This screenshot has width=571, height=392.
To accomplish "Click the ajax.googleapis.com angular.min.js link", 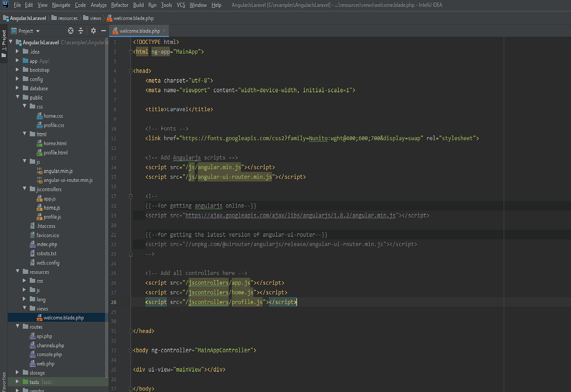I will [x=290, y=215].
